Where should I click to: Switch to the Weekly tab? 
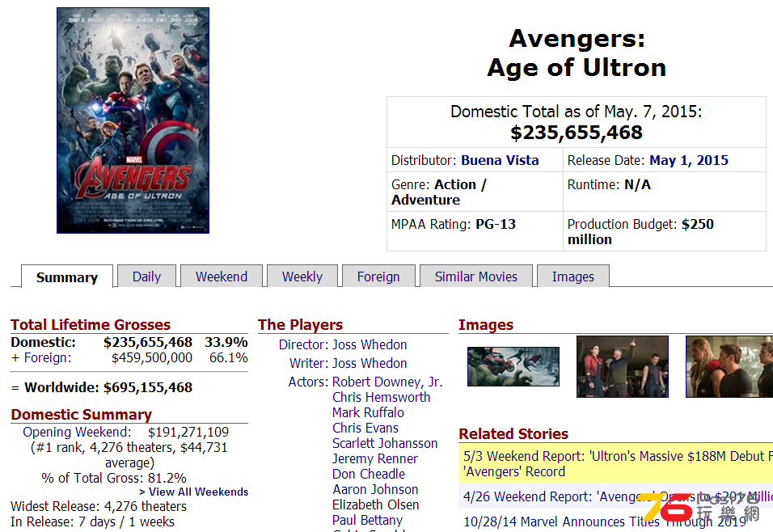[x=302, y=277]
